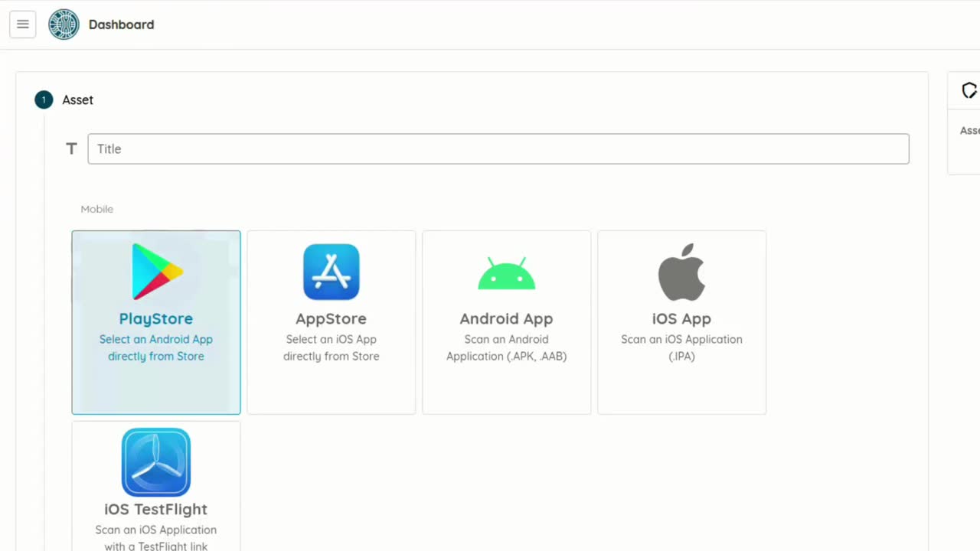Screen dimensions: 980x551
Task: Click 'Select an iOS App directly from Store'
Action: tap(332, 347)
